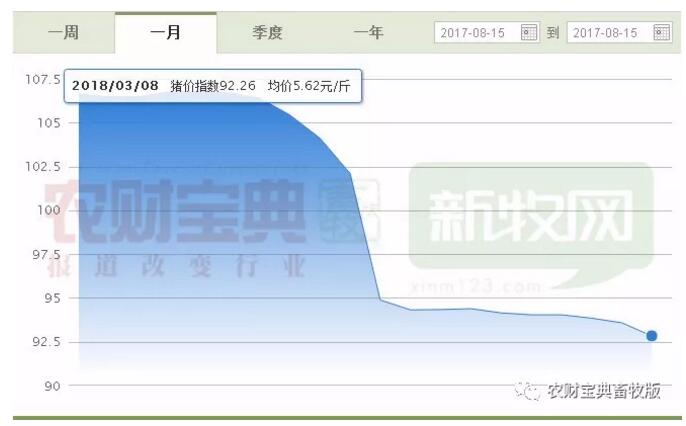Click the 90 y-axis label
This screenshot has height=426, width=686.
(50, 385)
